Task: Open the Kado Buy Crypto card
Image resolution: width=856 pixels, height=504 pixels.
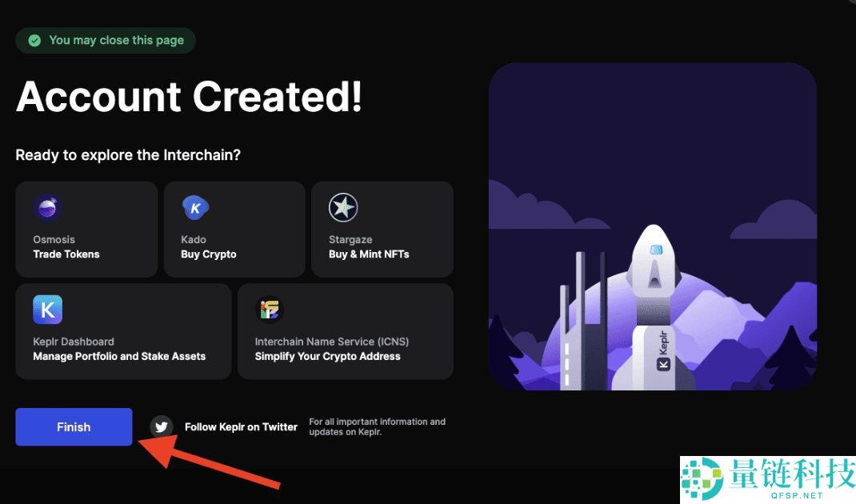Action: (234, 230)
